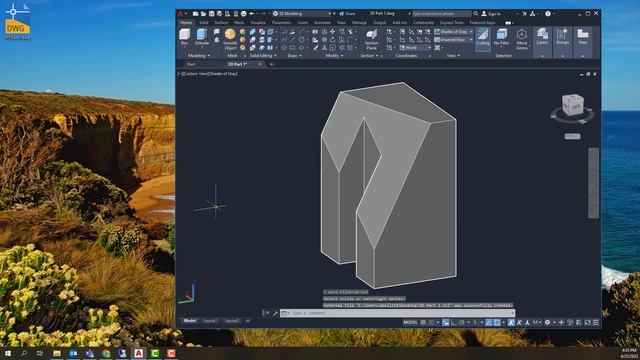This screenshot has width=640, height=360.
Task: Switch to the Home ribbon tab
Action: [x=186, y=23]
